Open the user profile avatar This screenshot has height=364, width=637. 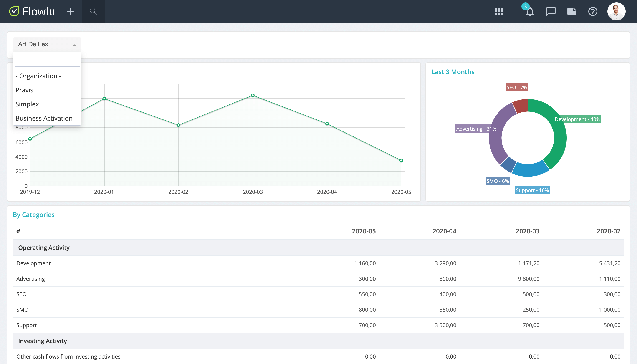(x=616, y=11)
